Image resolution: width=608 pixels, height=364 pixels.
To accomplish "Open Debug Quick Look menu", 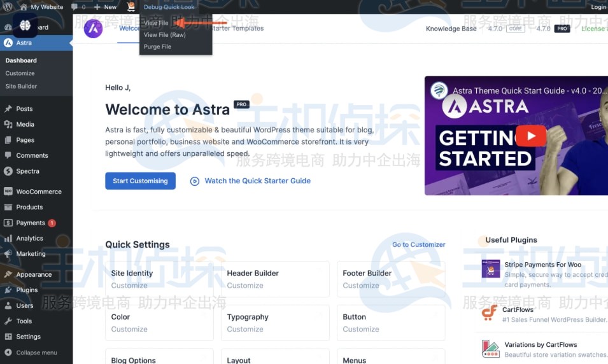I will [x=169, y=7].
